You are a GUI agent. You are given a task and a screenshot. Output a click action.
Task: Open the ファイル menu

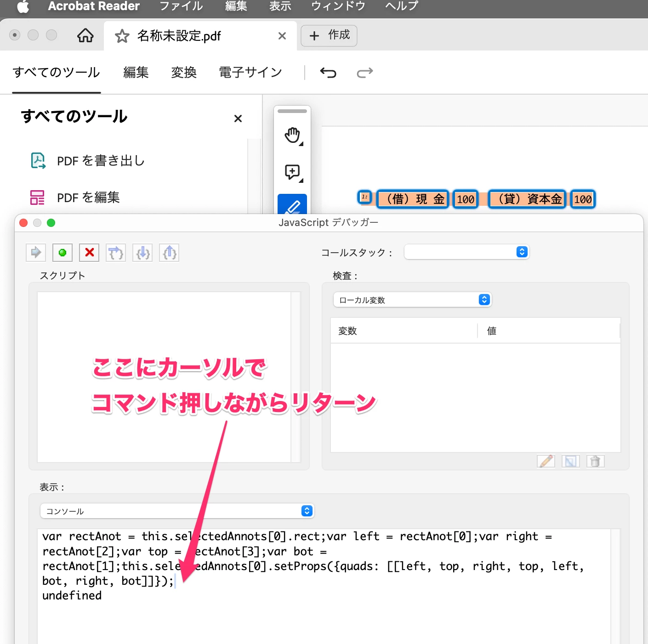point(181,6)
